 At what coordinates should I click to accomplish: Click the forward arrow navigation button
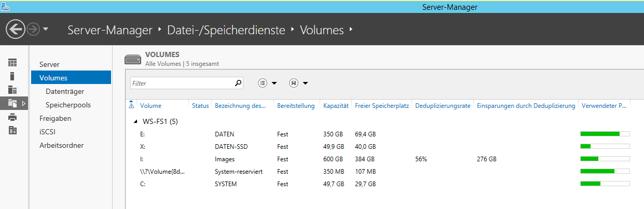(33, 30)
